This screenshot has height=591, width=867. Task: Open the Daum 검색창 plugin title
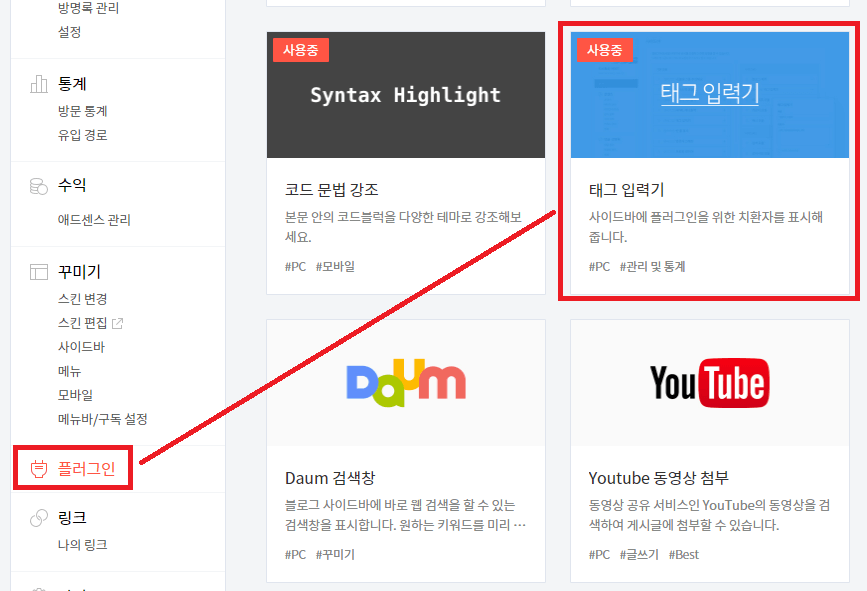[x=330, y=478]
